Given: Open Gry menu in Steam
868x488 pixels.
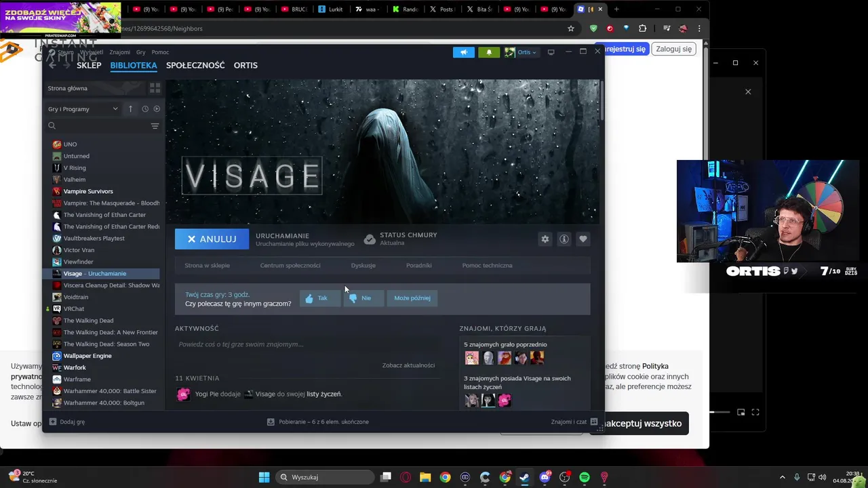Looking at the screenshot, I should pos(140,52).
